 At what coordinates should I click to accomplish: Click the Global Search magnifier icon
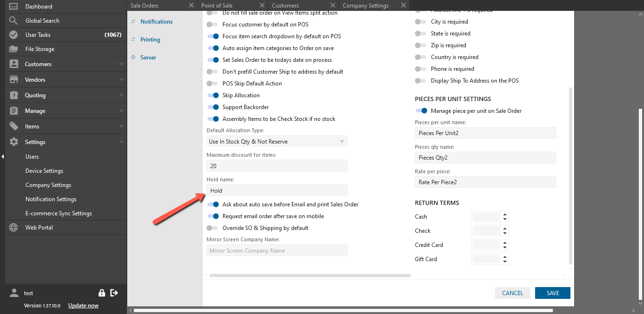pos(14,21)
